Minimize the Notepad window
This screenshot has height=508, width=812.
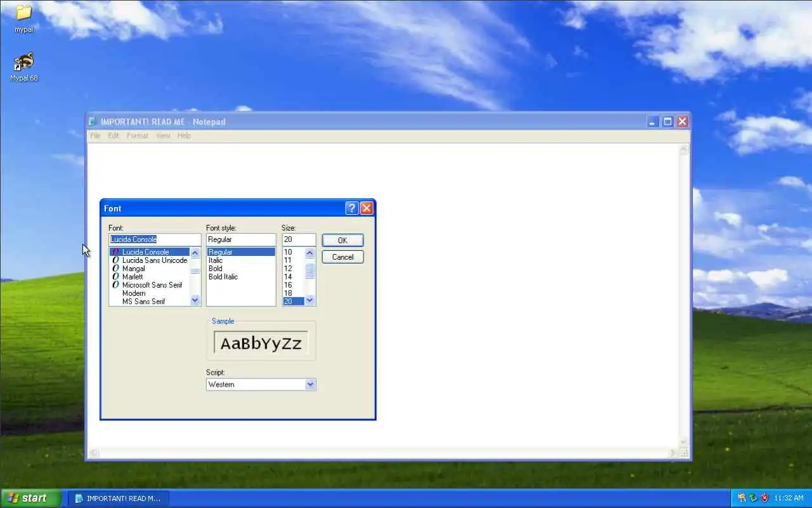[654, 122]
